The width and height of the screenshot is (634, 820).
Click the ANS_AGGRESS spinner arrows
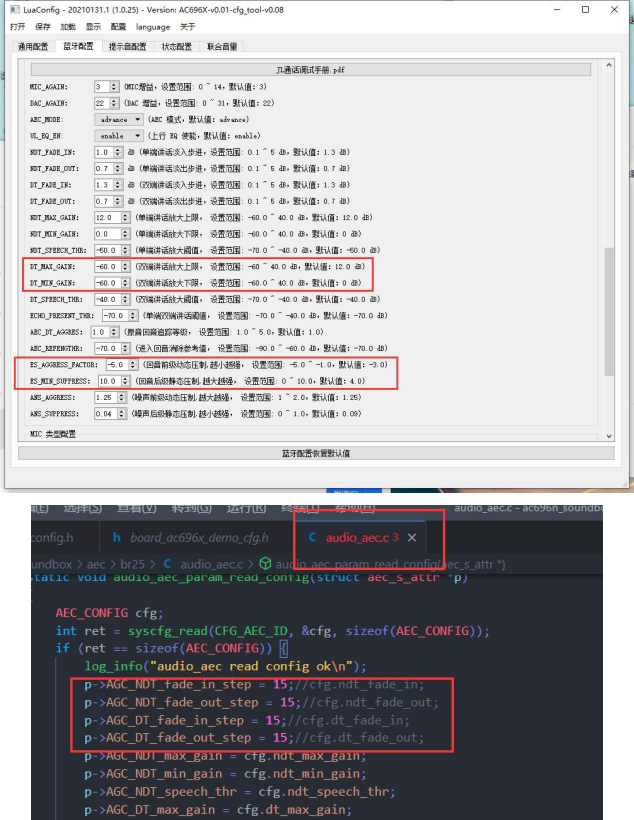point(122,397)
